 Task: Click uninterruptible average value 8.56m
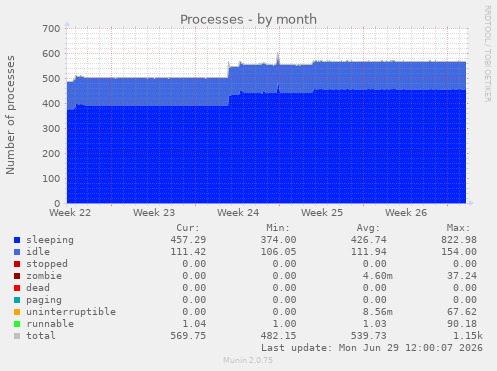click(378, 312)
